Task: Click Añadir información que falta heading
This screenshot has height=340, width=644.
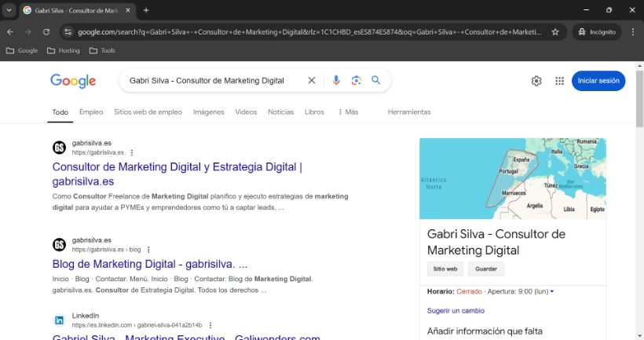Action: coord(485,331)
